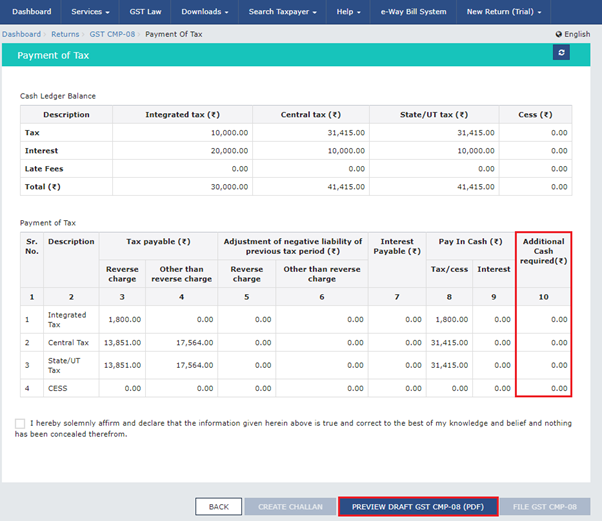This screenshot has width=602, height=521.
Task: Open the e-Way Bill System tab
Action: [414, 12]
